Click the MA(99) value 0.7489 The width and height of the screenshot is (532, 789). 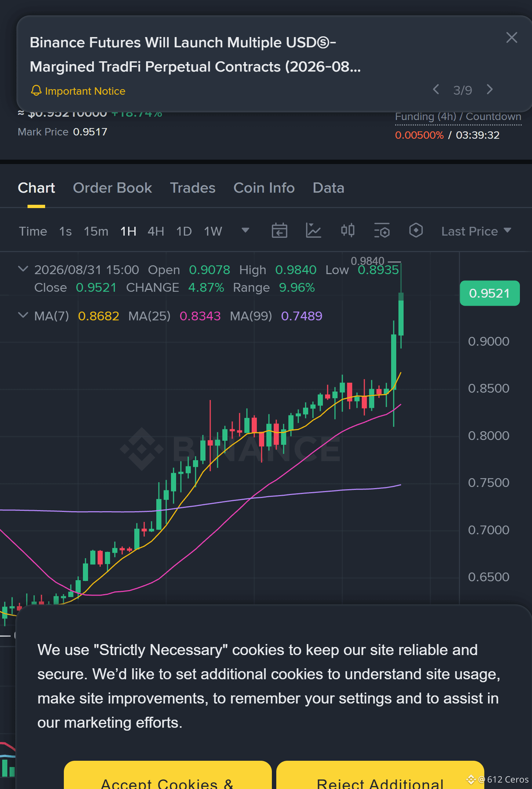(x=302, y=316)
